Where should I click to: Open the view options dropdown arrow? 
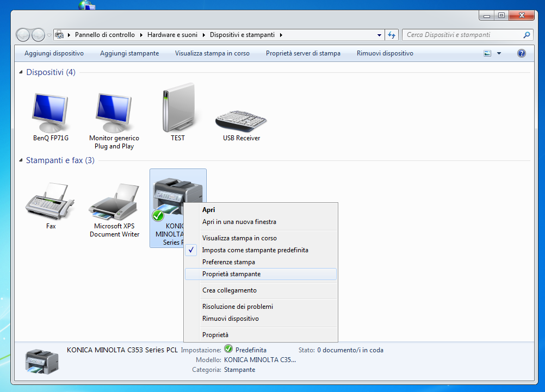coord(499,53)
